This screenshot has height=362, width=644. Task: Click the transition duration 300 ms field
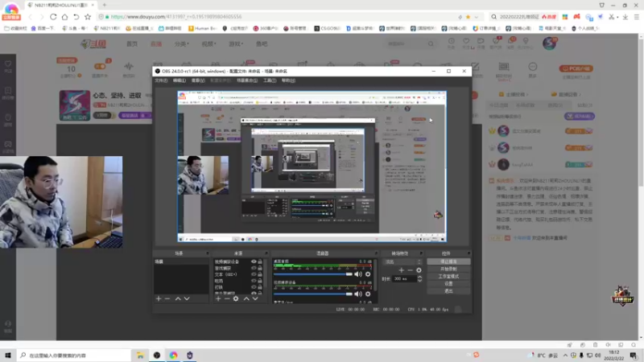pyautogui.click(x=404, y=278)
